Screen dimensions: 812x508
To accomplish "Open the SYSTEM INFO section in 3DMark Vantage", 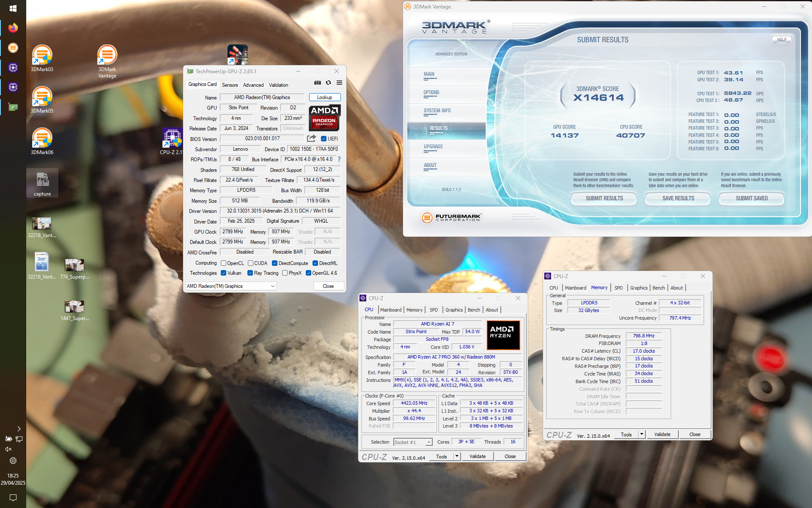I will [x=437, y=110].
